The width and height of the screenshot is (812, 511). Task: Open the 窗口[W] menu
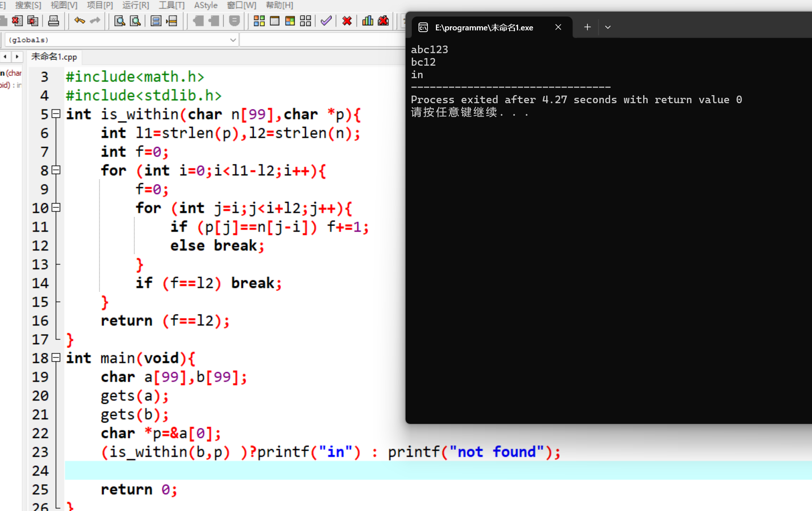242,5
